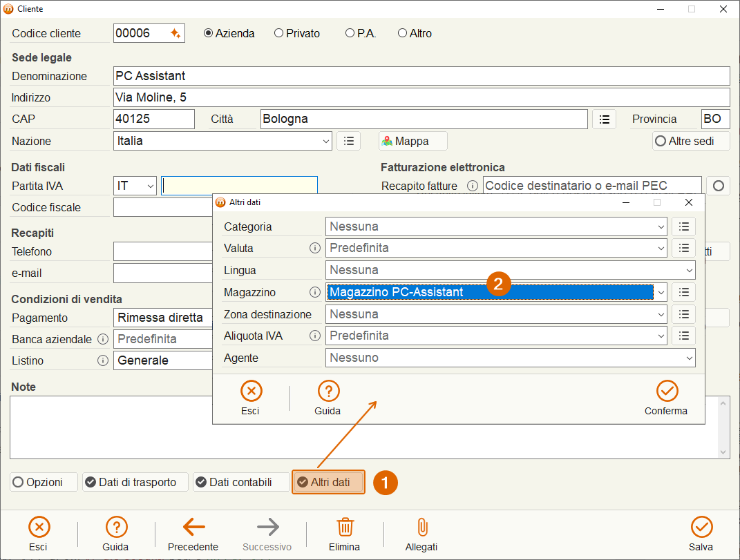Viewport: 740px width, 560px height.
Task: Open the Nazione list icon button
Action: point(349,141)
